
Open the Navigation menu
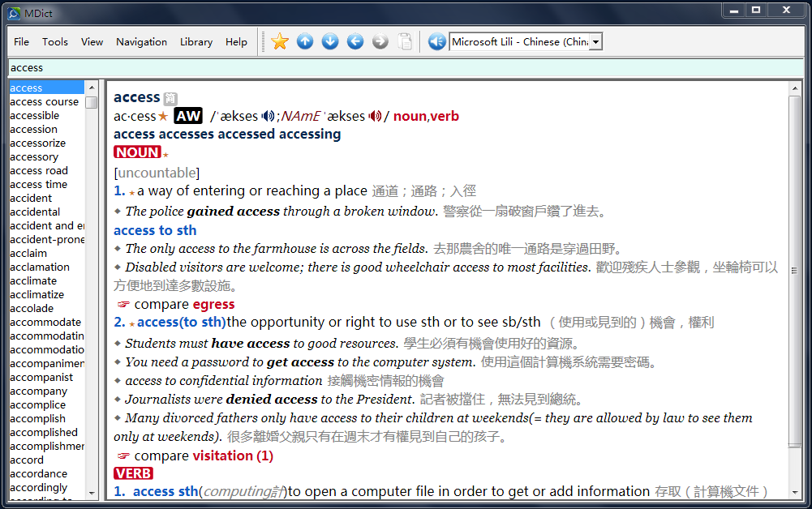(x=141, y=42)
